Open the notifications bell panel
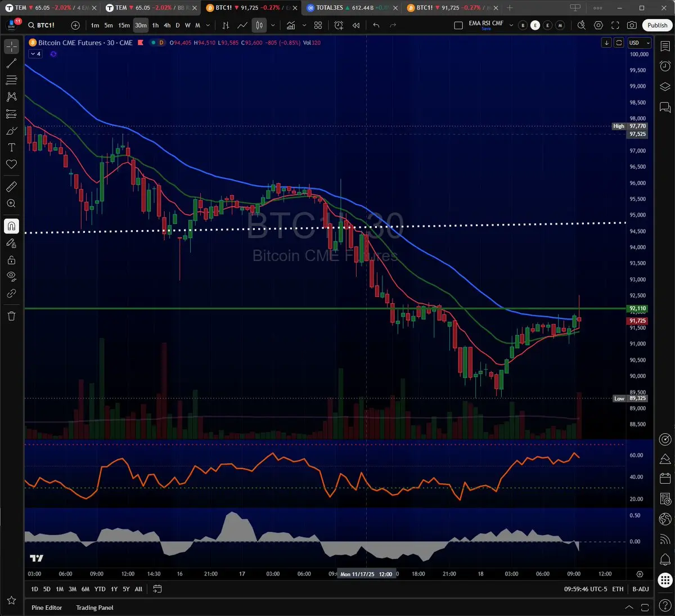 coord(665,559)
